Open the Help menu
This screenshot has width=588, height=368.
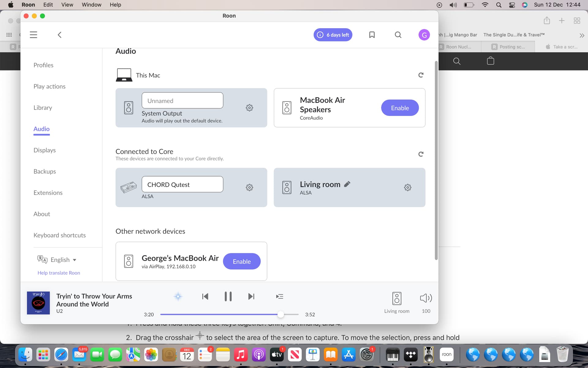pyautogui.click(x=115, y=5)
